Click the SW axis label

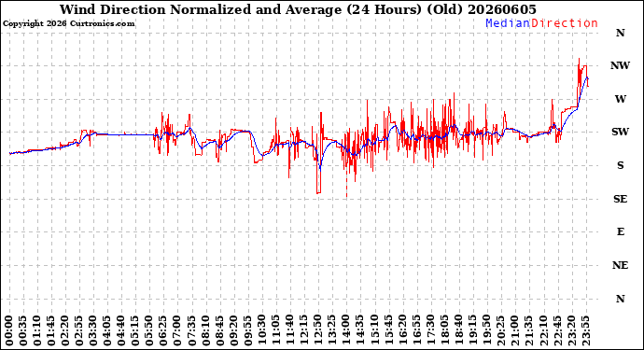(620, 132)
